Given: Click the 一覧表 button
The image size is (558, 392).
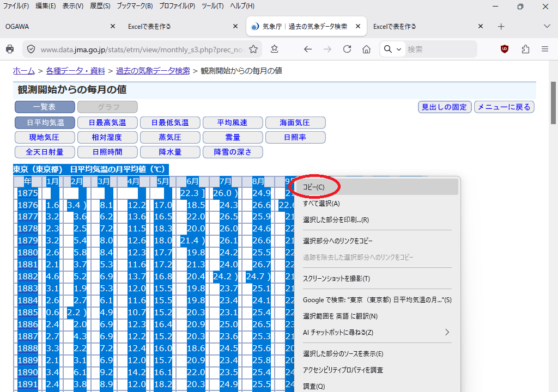Looking at the screenshot, I should point(45,107).
